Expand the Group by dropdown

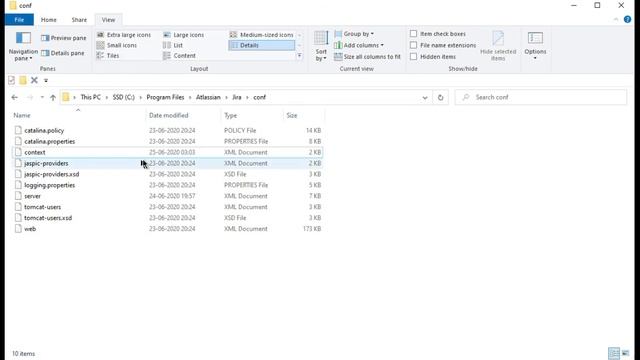(x=354, y=34)
